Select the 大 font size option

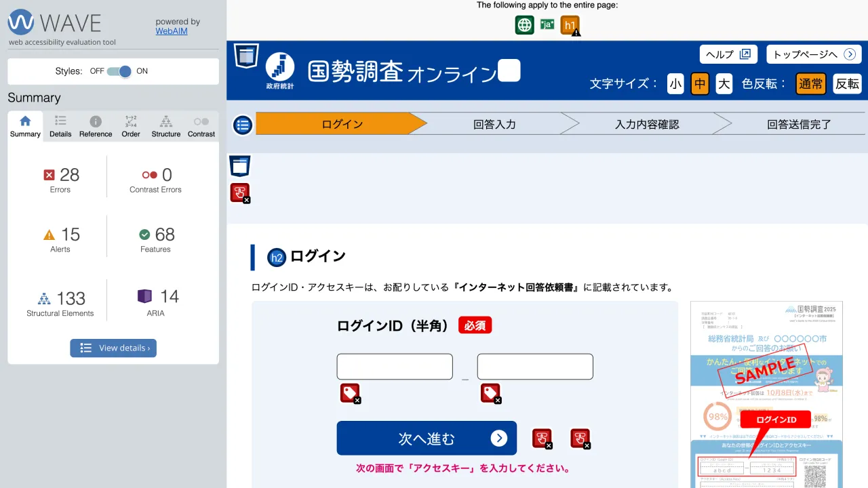pos(723,84)
